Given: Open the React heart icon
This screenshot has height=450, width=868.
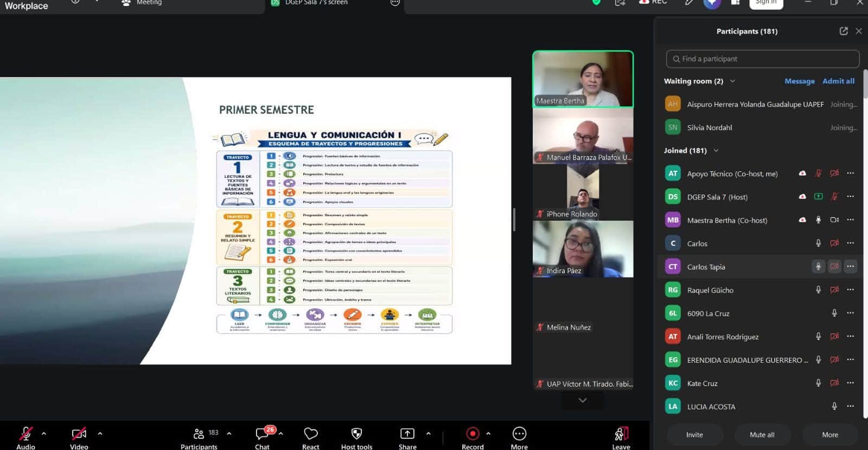Looking at the screenshot, I should click(311, 433).
